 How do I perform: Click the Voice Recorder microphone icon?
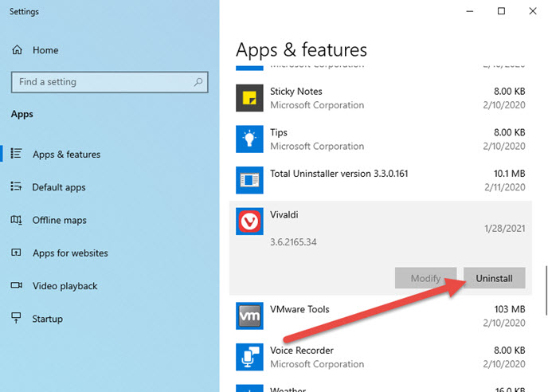click(x=249, y=357)
